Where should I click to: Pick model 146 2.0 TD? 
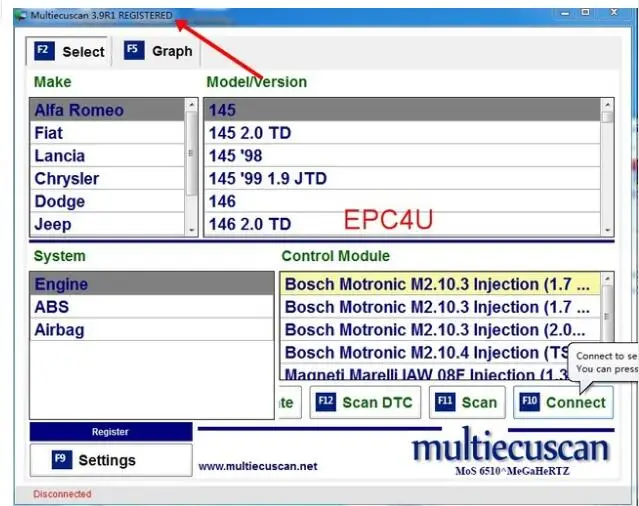(403, 224)
